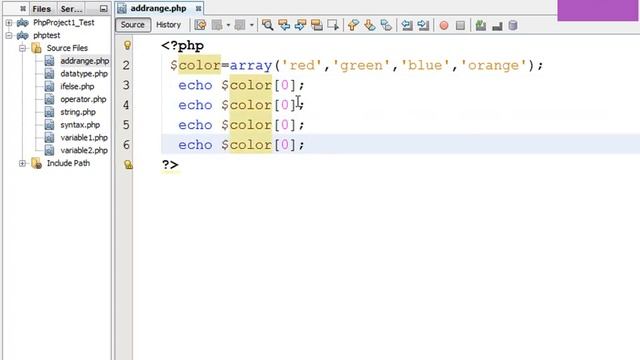Toggle Bookmark on current line
640x360 pixels.
click(386, 25)
